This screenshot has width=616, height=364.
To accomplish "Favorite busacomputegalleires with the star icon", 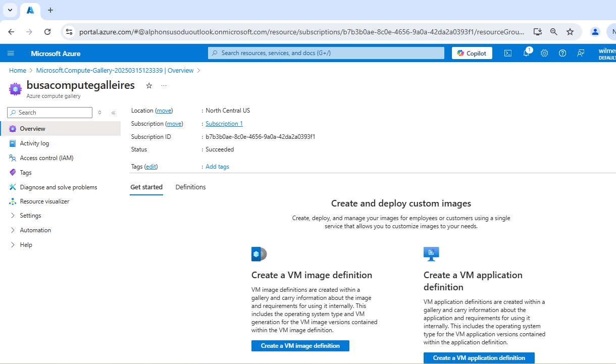I will [x=149, y=86].
